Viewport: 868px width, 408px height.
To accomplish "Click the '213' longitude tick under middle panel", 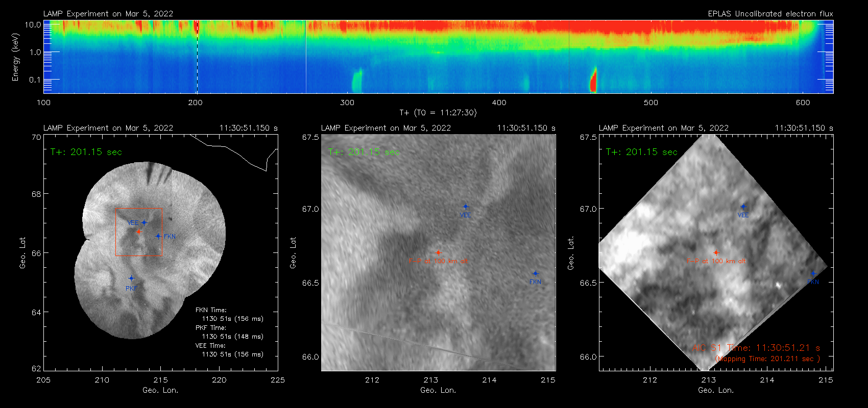I will 431,380.
